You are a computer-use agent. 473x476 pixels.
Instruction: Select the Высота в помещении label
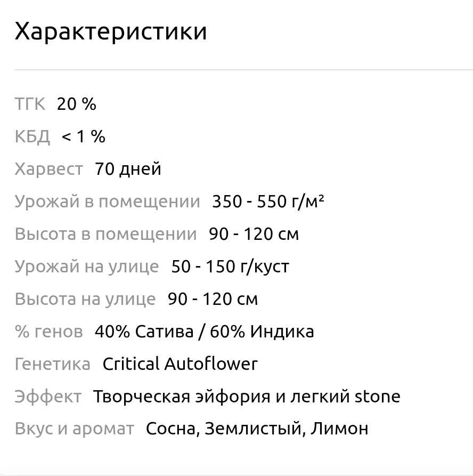click(106, 234)
